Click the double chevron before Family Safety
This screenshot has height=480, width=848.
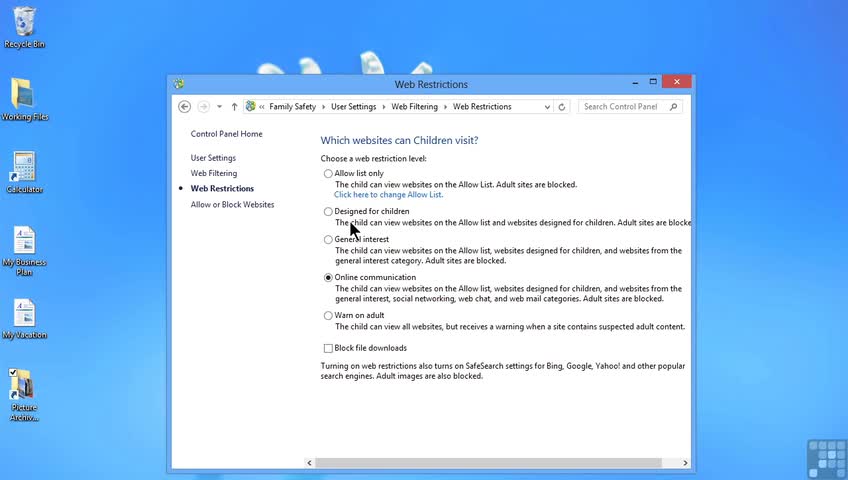262,107
